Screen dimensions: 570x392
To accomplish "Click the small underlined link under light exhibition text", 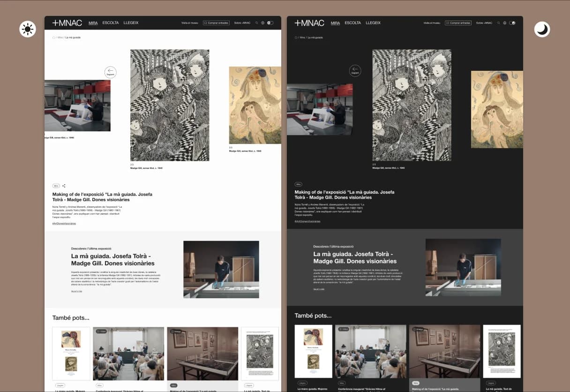I will click(76, 291).
